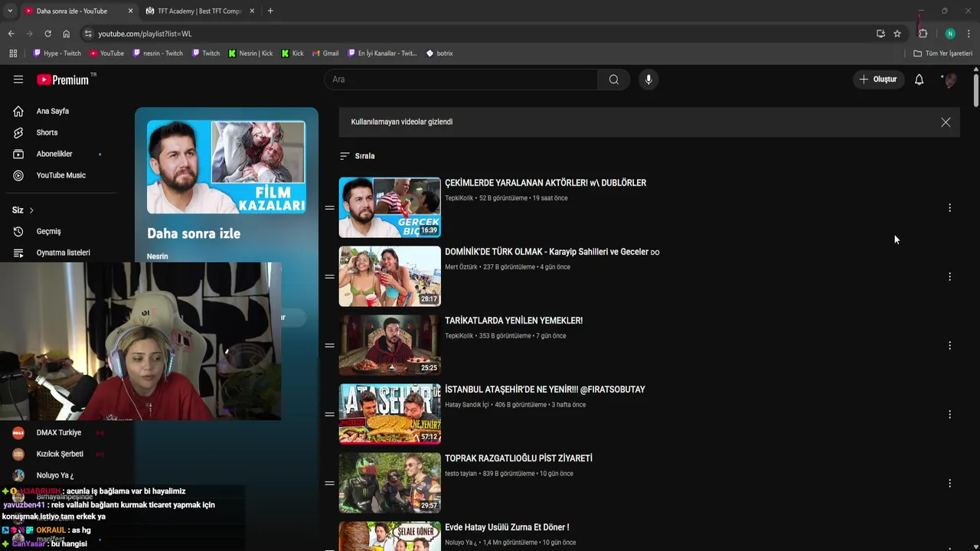This screenshot has width=980, height=551.
Task: Open the tab search dropdown arrow
Action: pos(10,11)
